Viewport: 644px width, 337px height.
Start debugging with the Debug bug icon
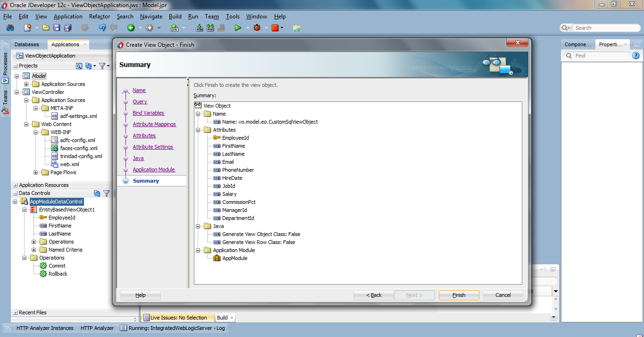(x=257, y=27)
